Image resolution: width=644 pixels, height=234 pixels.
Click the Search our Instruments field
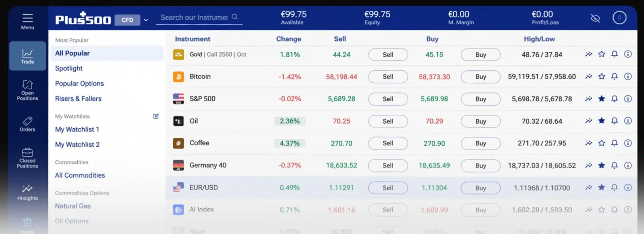pyautogui.click(x=195, y=17)
